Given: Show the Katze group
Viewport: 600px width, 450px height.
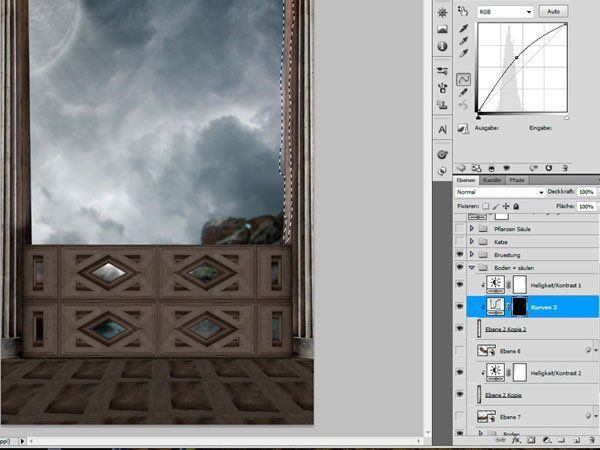Looking at the screenshot, I should point(460,242).
